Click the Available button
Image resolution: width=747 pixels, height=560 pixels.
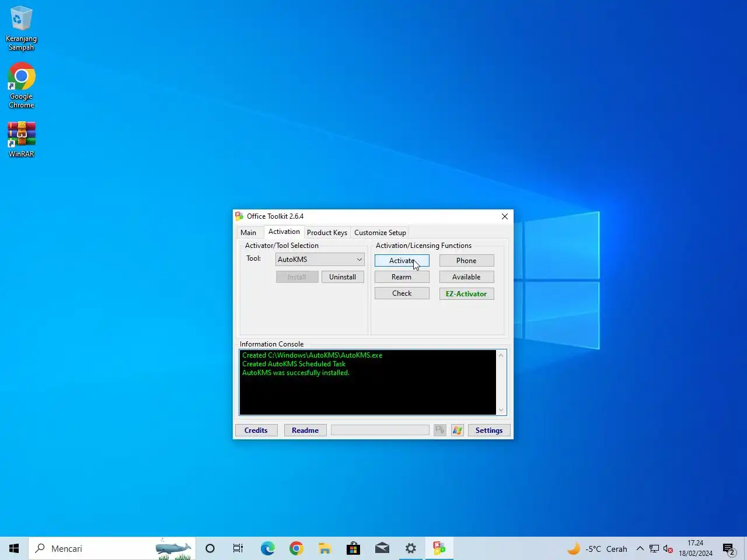click(x=466, y=277)
